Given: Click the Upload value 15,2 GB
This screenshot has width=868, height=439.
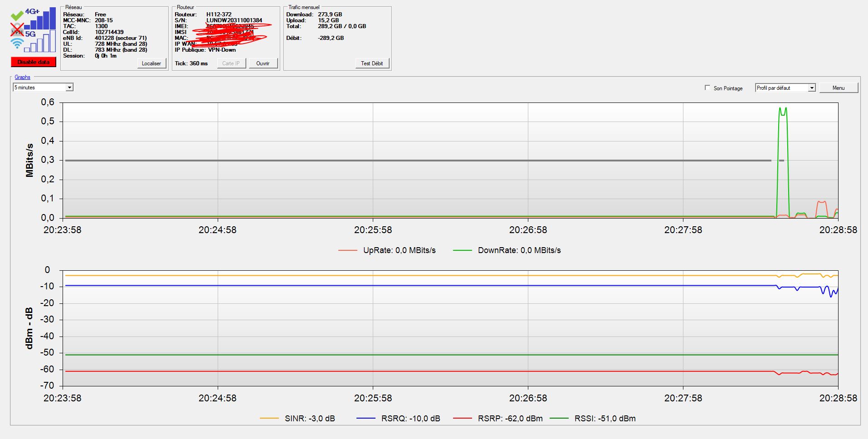Looking at the screenshot, I should point(328,20).
